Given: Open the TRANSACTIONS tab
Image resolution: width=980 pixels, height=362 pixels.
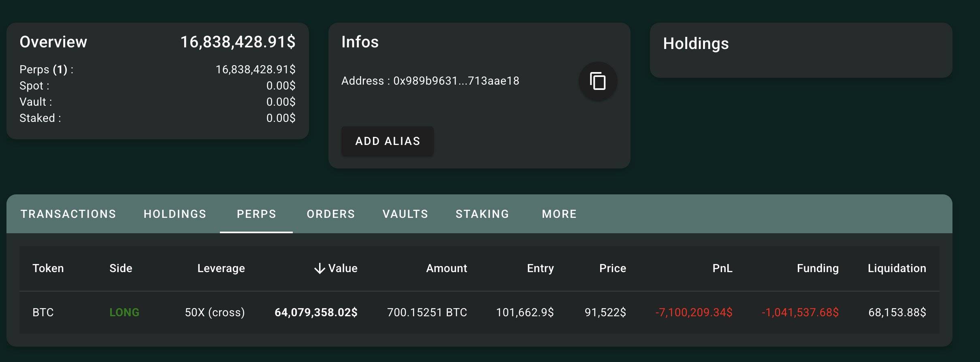Looking at the screenshot, I should click(x=68, y=214).
